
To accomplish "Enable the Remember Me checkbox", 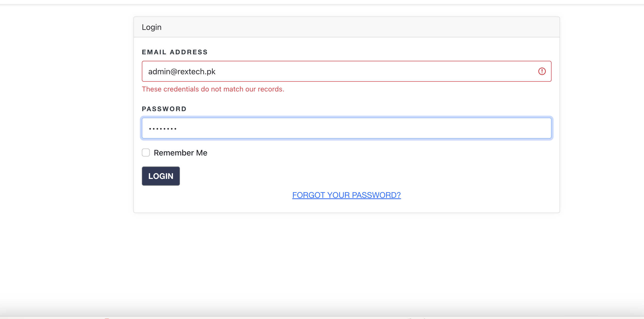I will (x=146, y=153).
